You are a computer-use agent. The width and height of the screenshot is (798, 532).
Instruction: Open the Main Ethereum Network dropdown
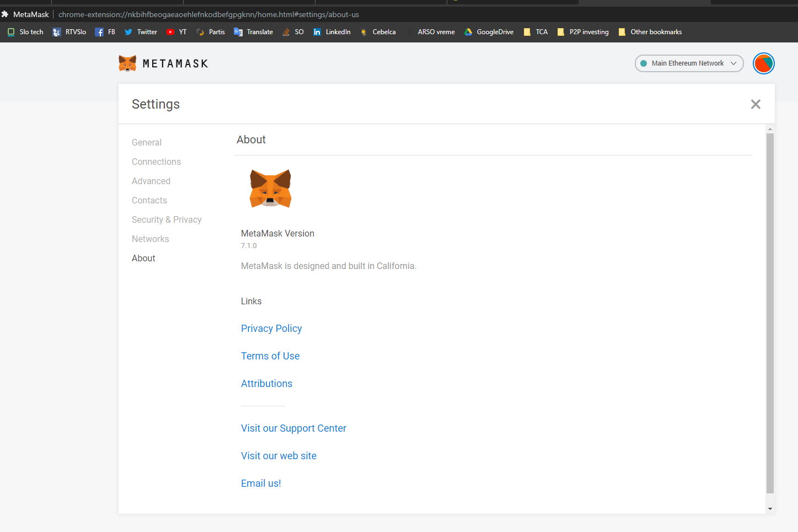[x=688, y=63]
